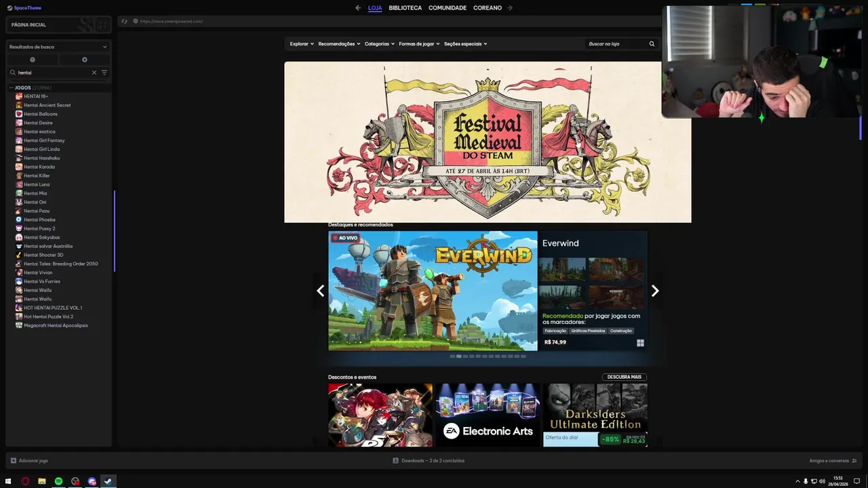Open the collections grid icon beside PÁGINA INICIAL
Image resolution: width=868 pixels, height=488 pixels.
tap(102, 25)
